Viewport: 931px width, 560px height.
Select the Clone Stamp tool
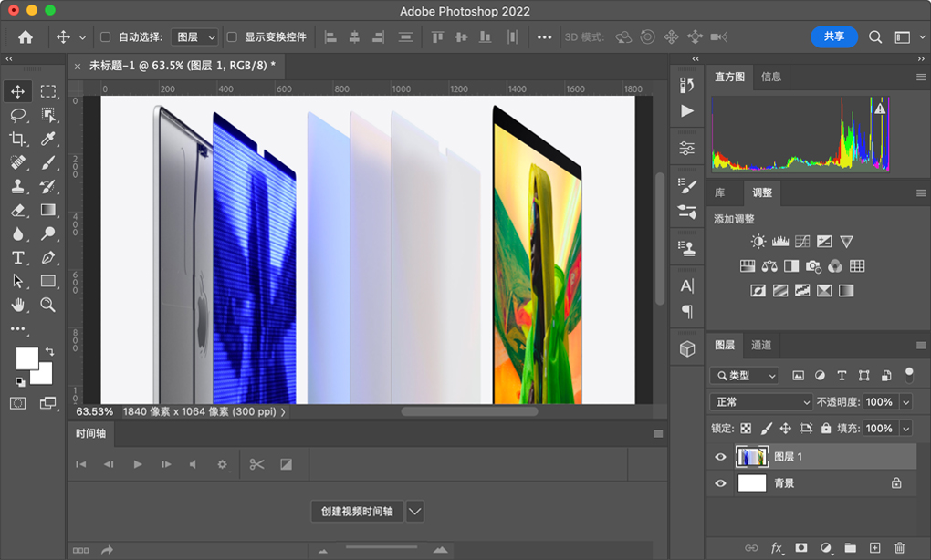(17, 186)
